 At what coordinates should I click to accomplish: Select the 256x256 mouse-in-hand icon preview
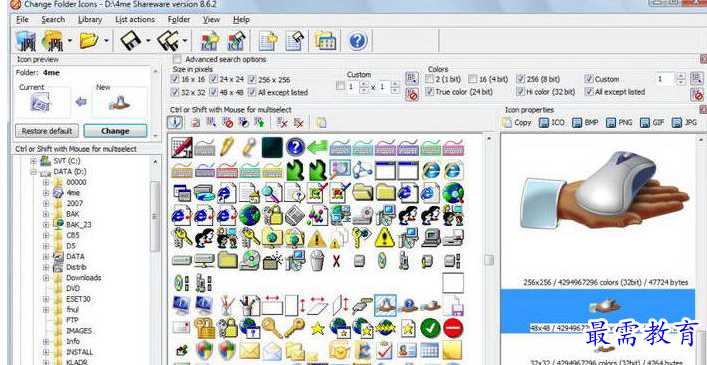point(604,191)
